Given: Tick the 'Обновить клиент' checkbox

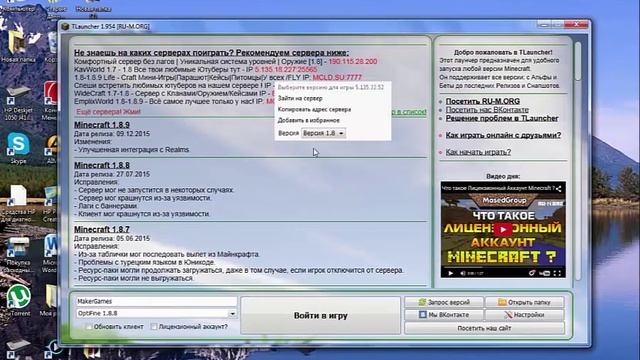Looking at the screenshot, I should pyautogui.click(x=89, y=327).
